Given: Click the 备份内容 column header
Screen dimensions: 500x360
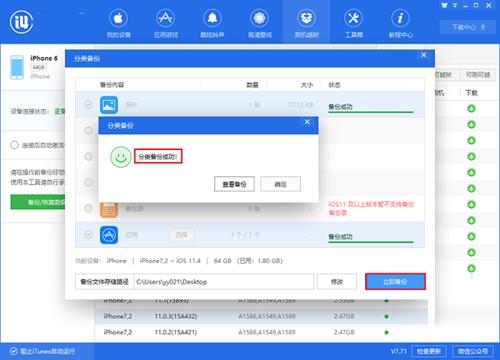Looking at the screenshot, I should coord(112,85).
